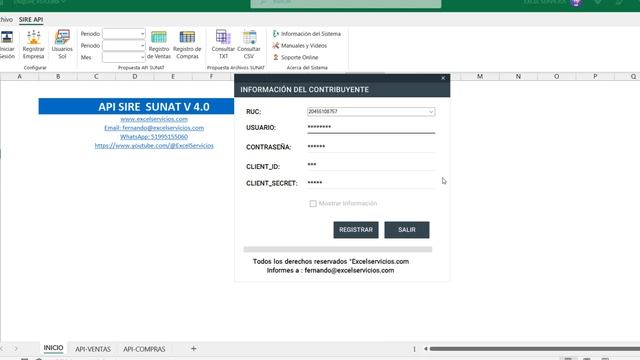Click the horizontal sheet scrollbar
Screen dimensions: 640x360
click(x=534, y=349)
